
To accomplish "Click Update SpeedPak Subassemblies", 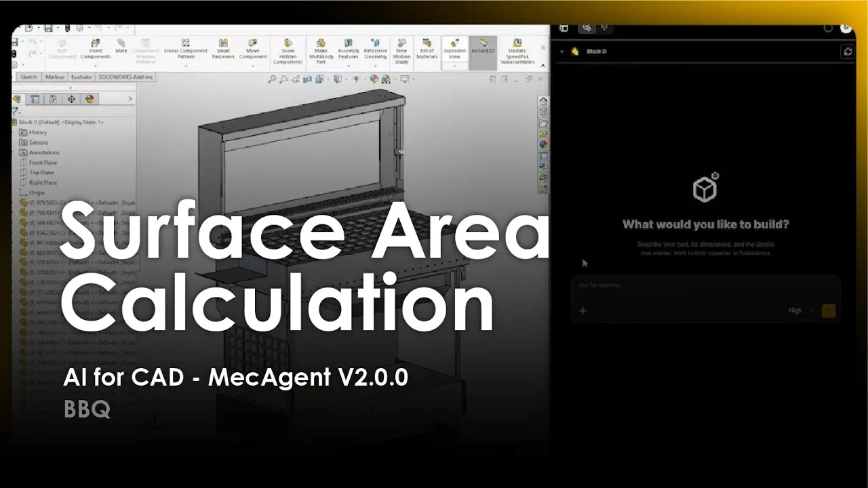I will pos(517,52).
